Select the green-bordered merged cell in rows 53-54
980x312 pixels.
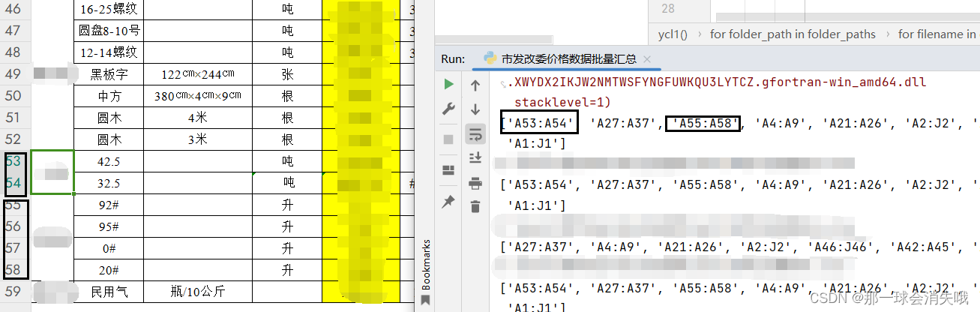52,172
